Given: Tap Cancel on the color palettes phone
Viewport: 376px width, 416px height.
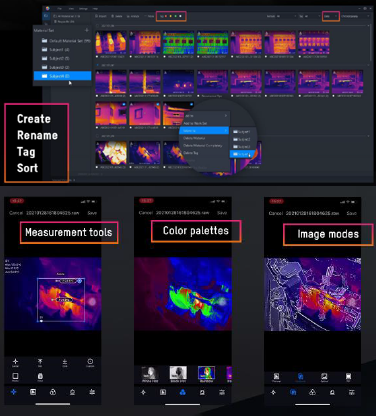Looking at the screenshot, I should pos(146,213).
